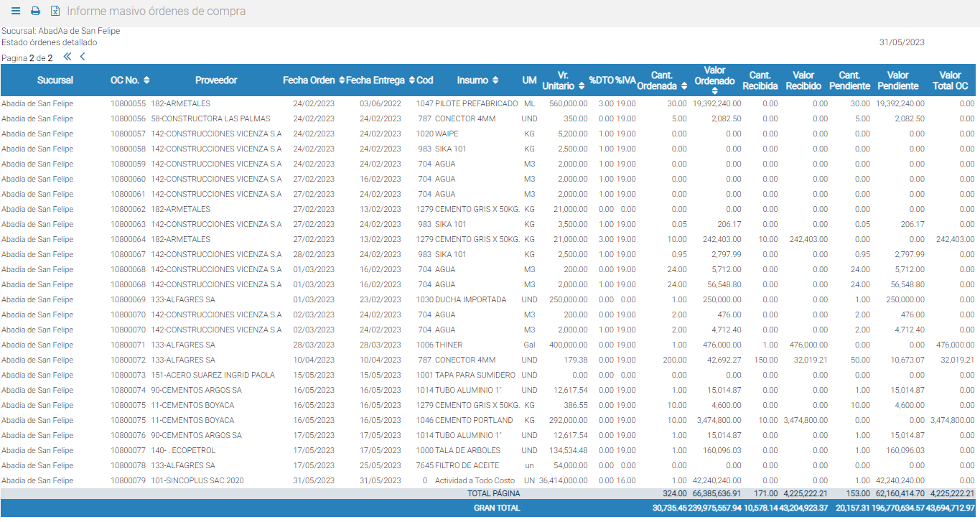
Task: Jump to the first page with double chevron
Action: click(67, 56)
